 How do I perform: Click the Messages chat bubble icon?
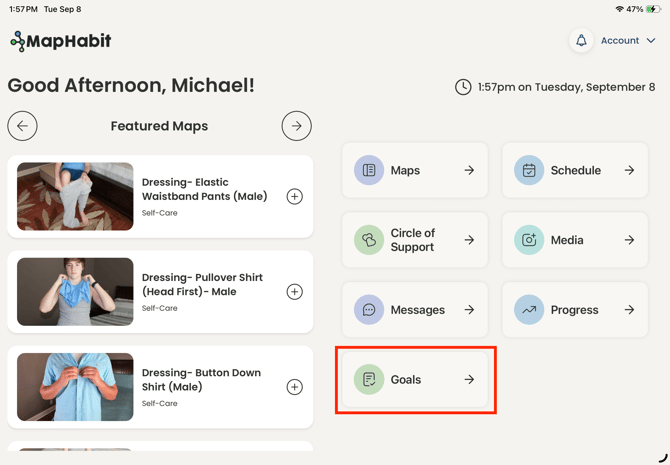pos(369,309)
